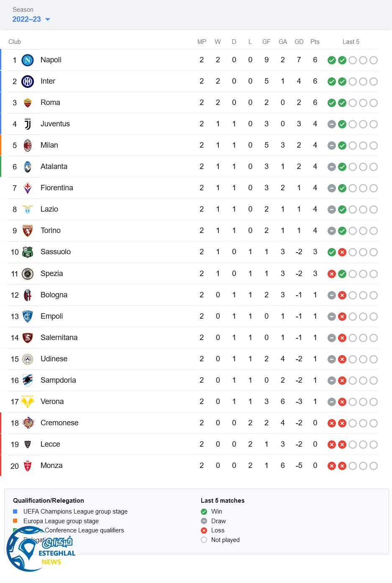The height and width of the screenshot is (583, 392).
Task: Click the Milan club crest icon
Action: click(28, 146)
